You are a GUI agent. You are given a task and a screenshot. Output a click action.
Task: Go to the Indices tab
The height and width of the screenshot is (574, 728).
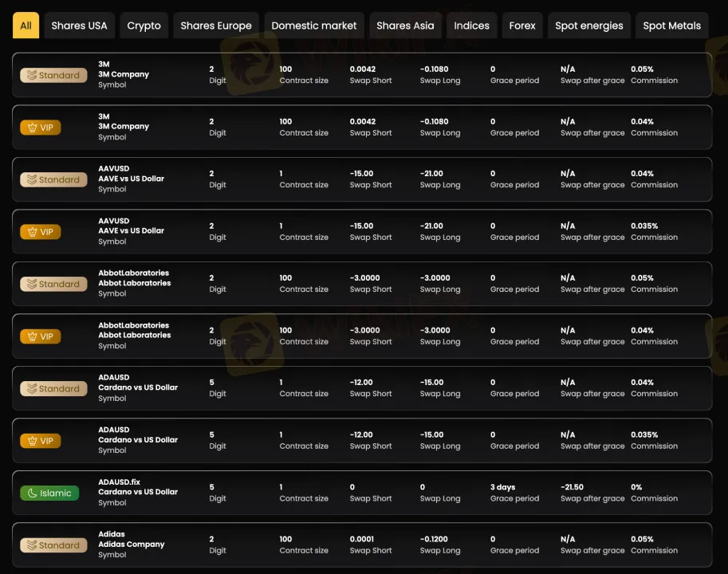[471, 26]
